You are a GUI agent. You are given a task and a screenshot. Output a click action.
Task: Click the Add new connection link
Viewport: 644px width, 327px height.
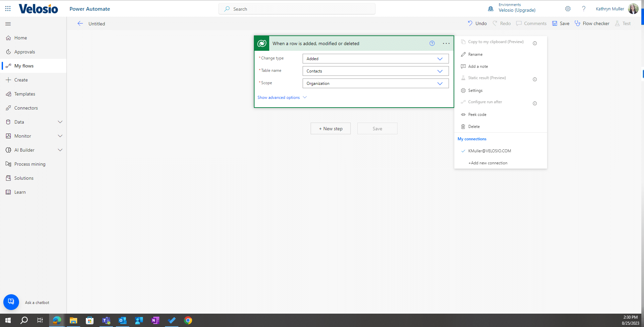(x=487, y=163)
